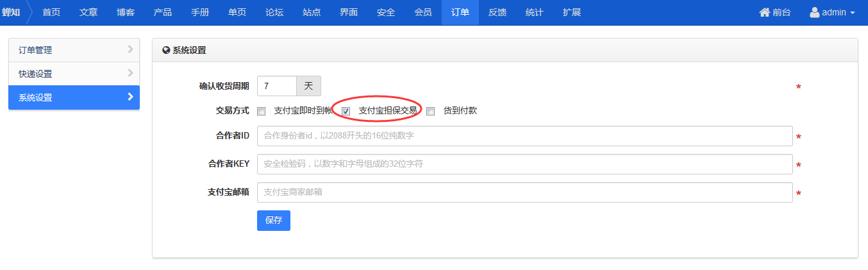Select 快递设置 in the sidebar

pos(74,74)
